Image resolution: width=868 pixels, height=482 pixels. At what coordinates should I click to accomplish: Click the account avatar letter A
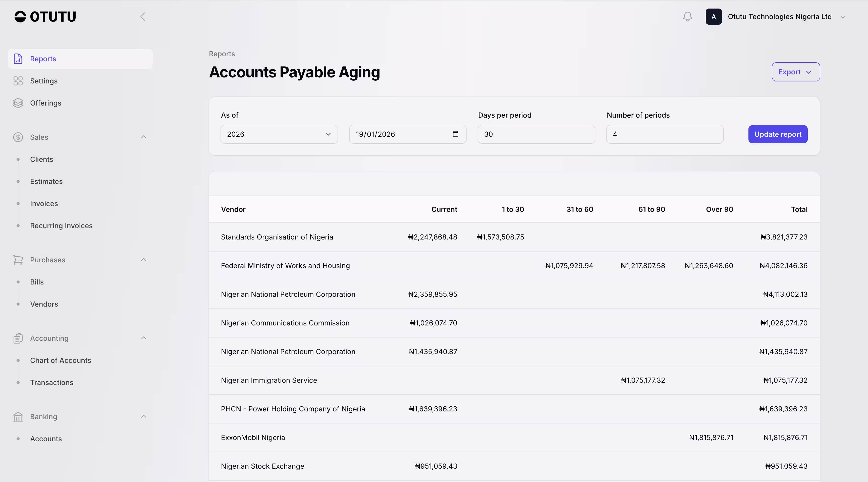point(713,17)
